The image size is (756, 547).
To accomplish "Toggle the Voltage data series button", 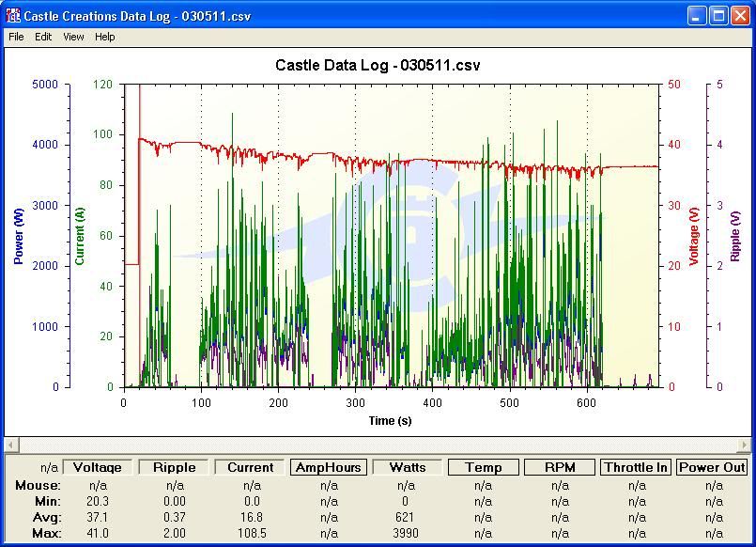I will 97,467.
